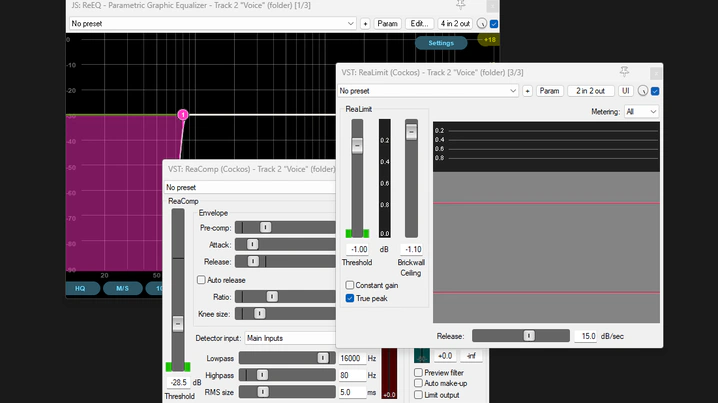Click the ReEQ +18 range indicator
Image resolution: width=718 pixels, height=403 pixels.
489,40
